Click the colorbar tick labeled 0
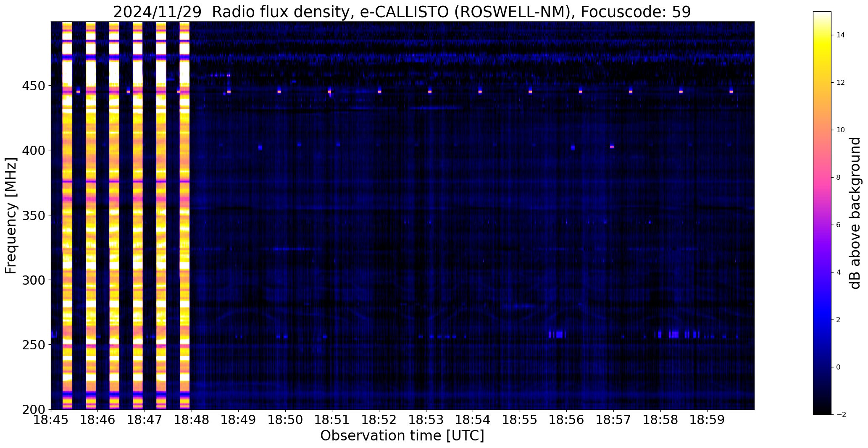The image size is (868, 448). pyautogui.click(x=839, y=367)
